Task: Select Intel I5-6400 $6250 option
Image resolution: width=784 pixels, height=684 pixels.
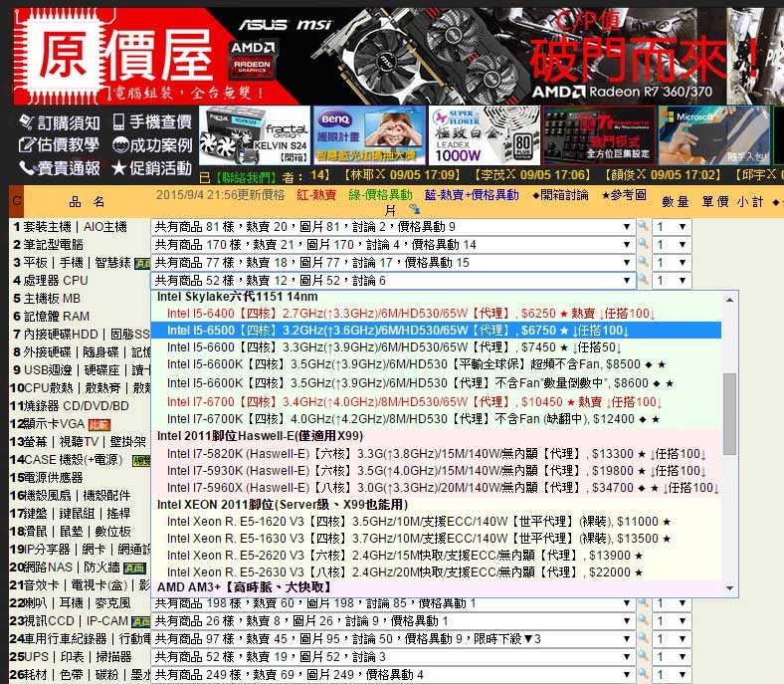Action: tap(436, 314)
